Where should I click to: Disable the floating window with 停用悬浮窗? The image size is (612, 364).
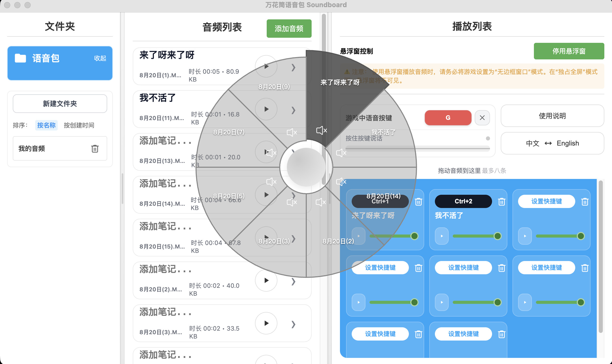[569, 51]
